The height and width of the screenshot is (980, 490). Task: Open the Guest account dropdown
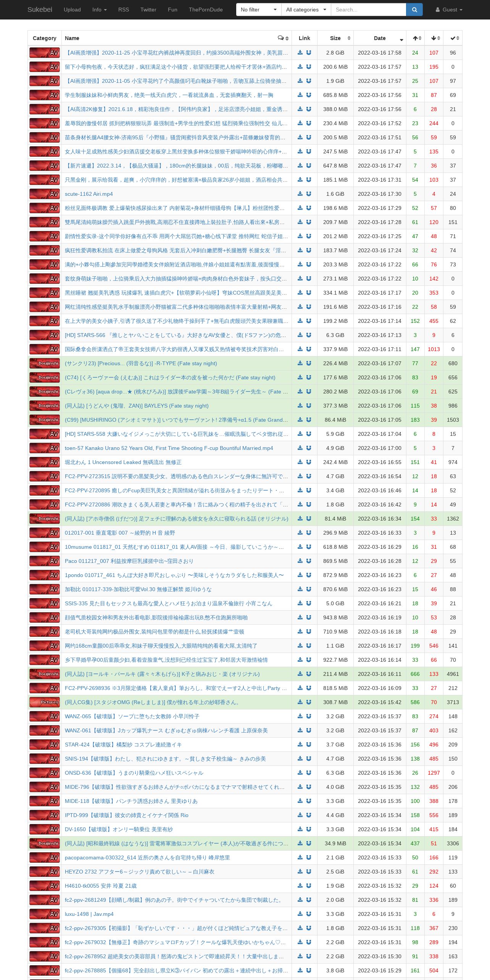449,10
